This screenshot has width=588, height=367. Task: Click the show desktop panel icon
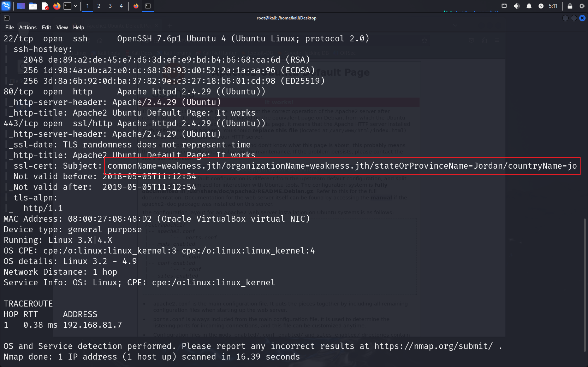[x=21, y=6]
